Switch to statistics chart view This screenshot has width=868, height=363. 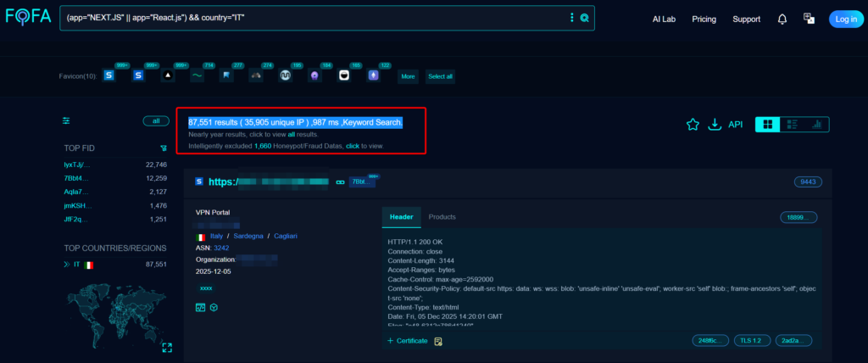coord(817,125)
